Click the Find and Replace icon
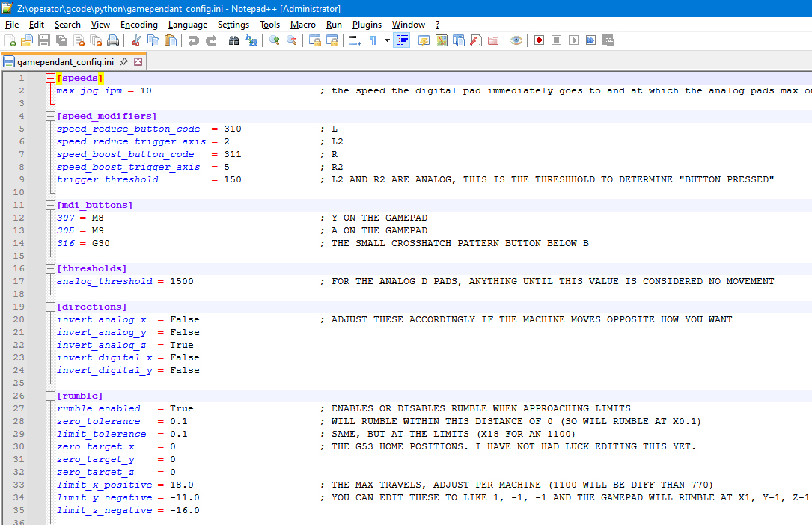 (251, 40)
